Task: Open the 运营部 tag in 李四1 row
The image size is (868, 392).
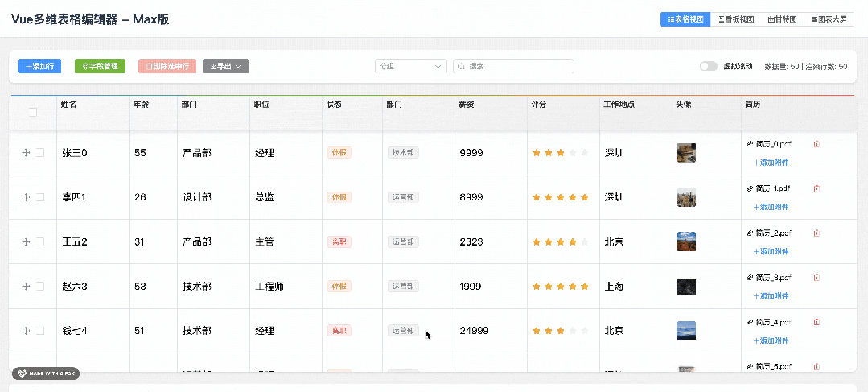Action: [403, 197]
